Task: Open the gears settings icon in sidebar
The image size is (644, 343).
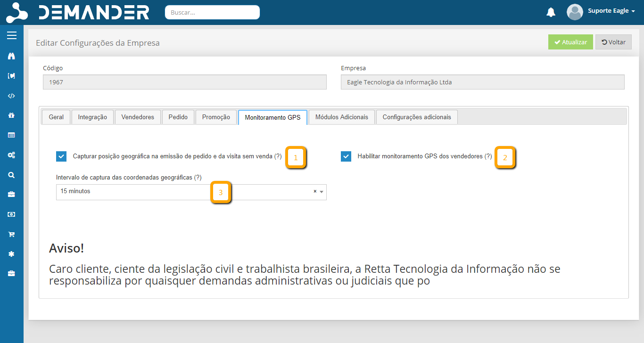Action: click(x=12, y=155)
